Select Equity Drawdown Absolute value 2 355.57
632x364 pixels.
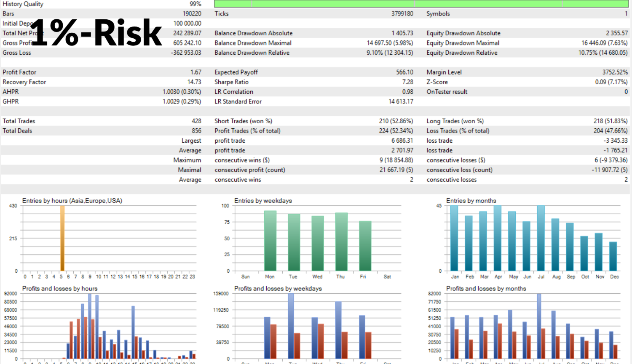click(617, 33)
